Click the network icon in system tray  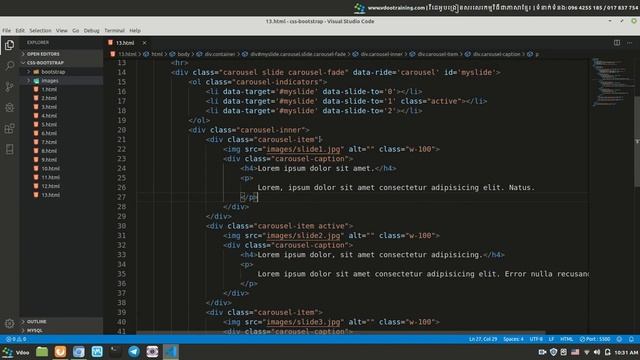click(x=587, y=352)
